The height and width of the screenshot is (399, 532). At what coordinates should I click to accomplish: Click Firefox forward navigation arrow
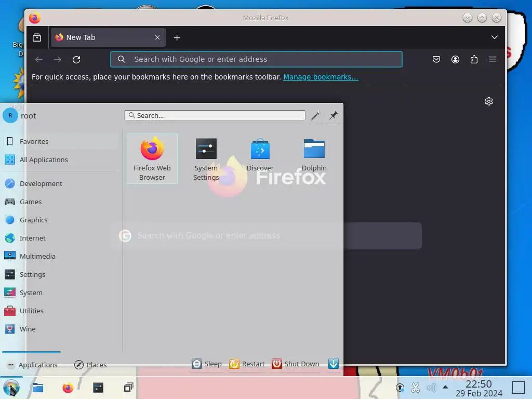click(x=58, y=60)
